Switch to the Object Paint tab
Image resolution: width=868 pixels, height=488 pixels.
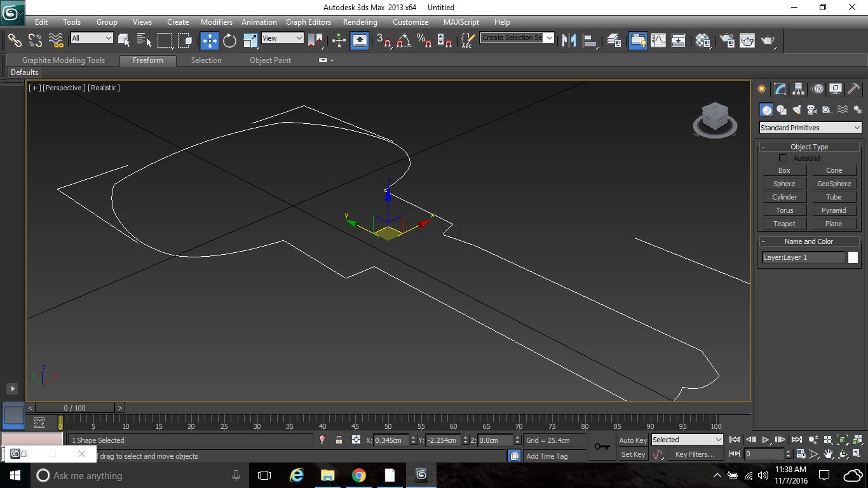click(x=270, y=60)
